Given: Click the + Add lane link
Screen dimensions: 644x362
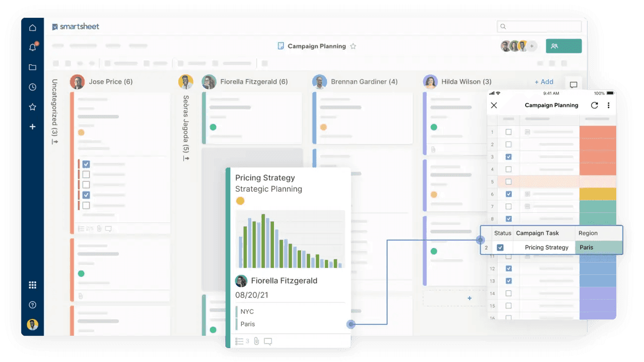Looking at the screenshot, I should [x=544, y=82].
